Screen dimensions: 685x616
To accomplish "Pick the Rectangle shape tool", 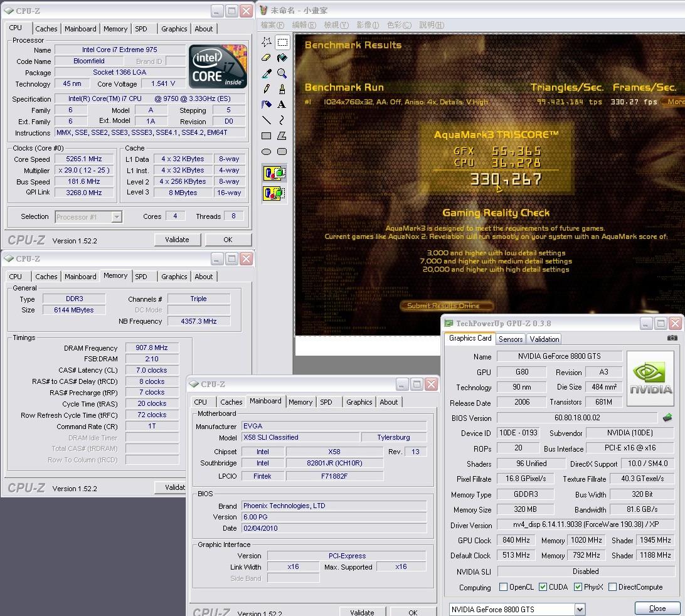I will [267, 136].
